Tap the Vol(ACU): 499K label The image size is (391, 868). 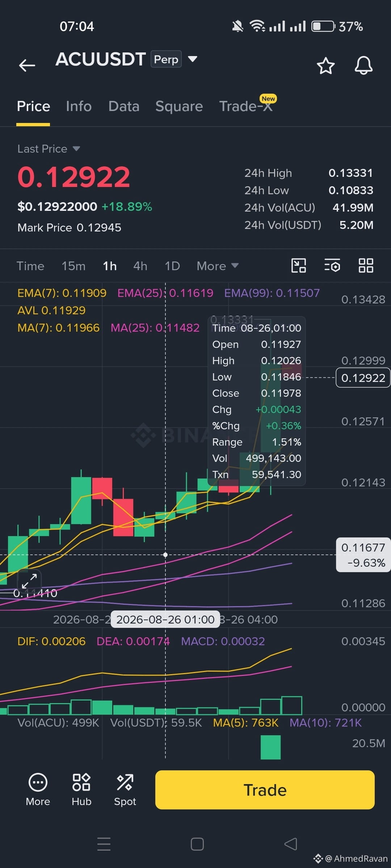coord(58,723)
